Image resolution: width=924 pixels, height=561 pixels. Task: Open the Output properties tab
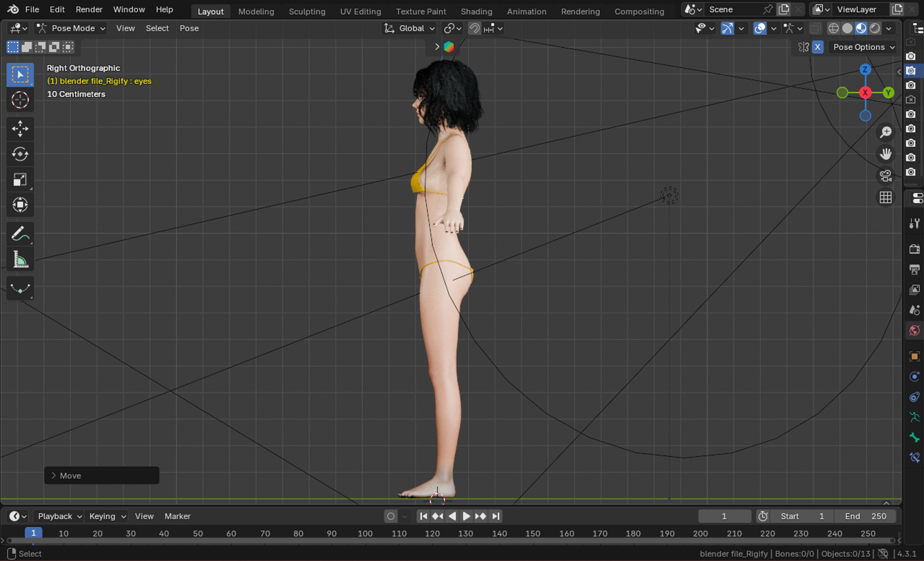(915, 269)
